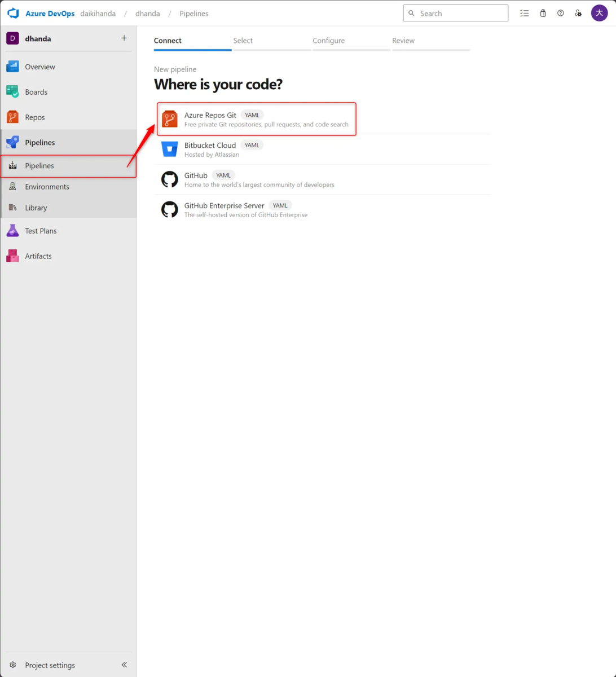Viewport: 616px width, 677px height.
Task: Open the Help question mark icon
Action: (x=561, y=13)
